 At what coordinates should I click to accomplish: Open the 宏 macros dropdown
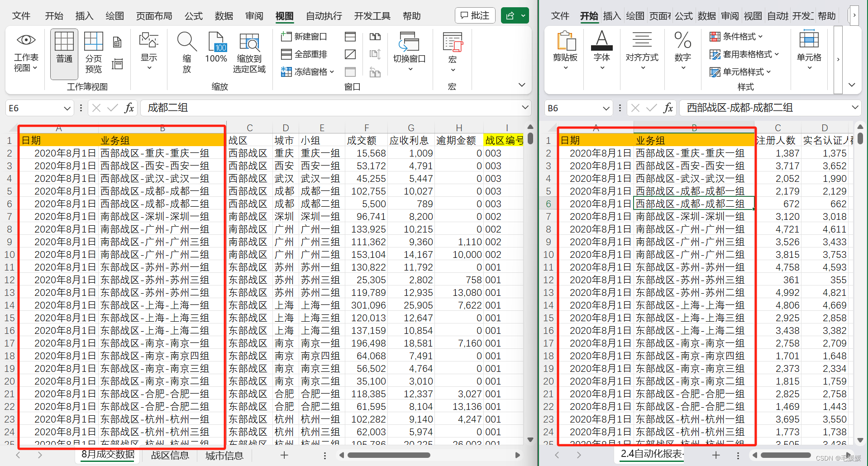click(453, 52)
